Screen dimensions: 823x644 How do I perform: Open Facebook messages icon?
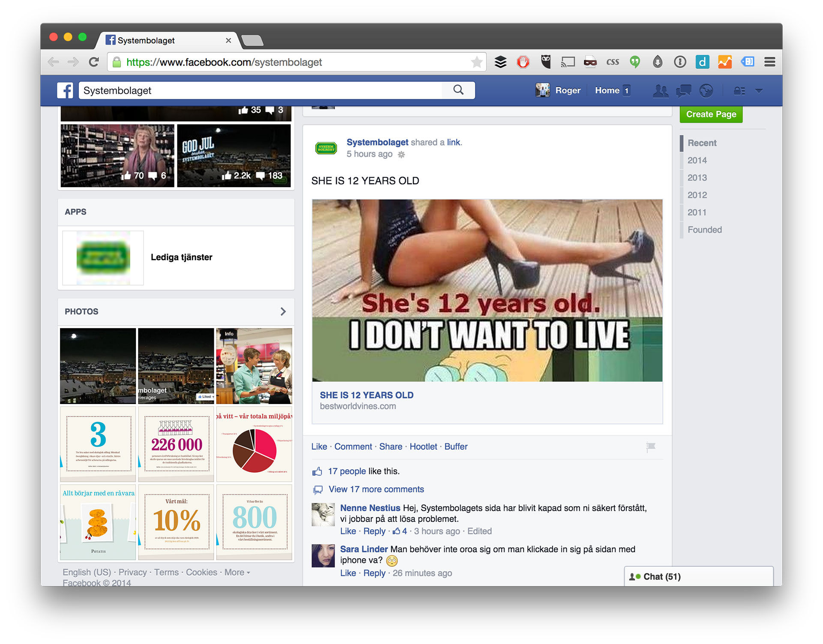tap(683, 90)
